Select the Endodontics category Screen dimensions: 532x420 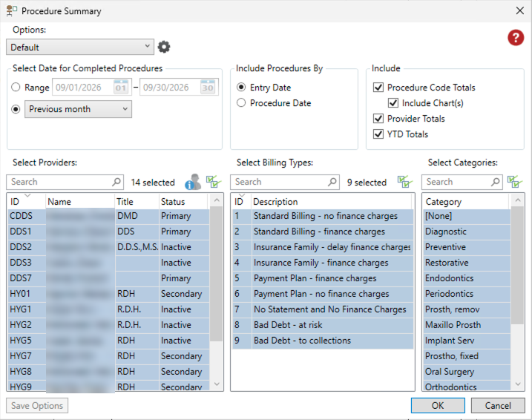tap(467, 278)
